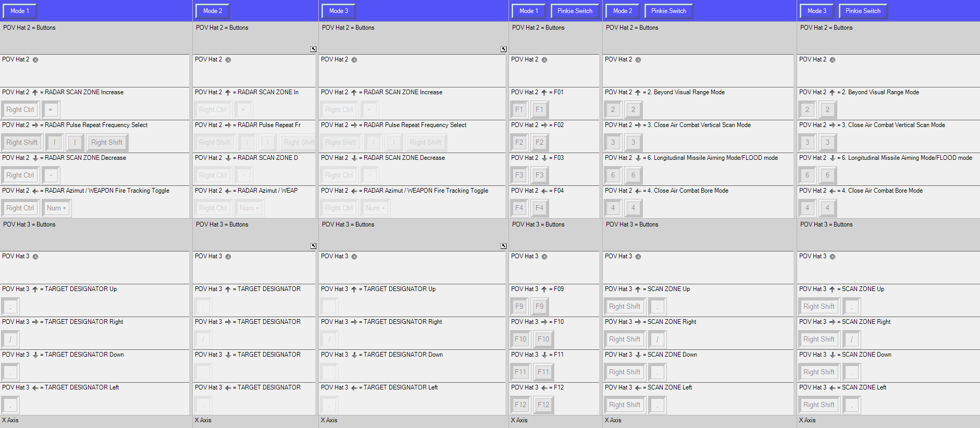This screenshot has height=428, width=980.
Task: Click the left arrow icon for F04 binding
Action: (544, 191)
